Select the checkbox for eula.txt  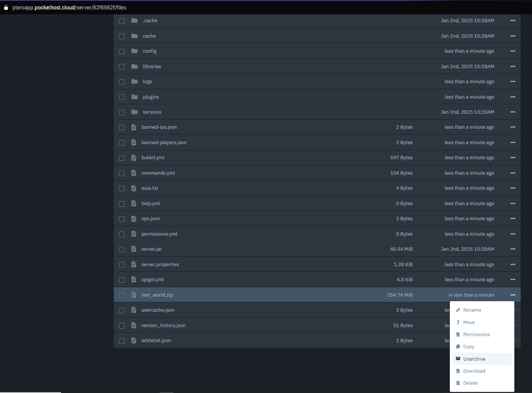[122, 189]
